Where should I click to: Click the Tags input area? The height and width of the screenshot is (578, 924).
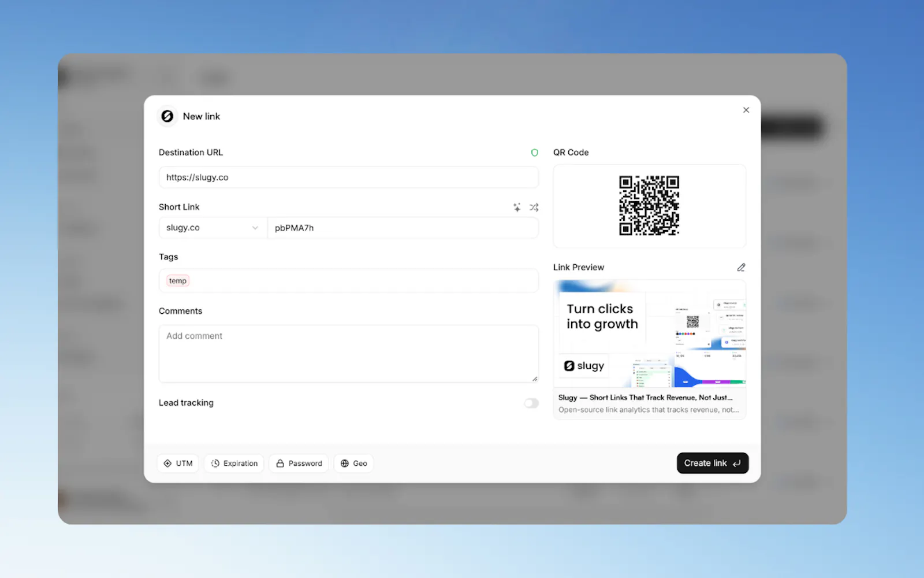(349, 281)
